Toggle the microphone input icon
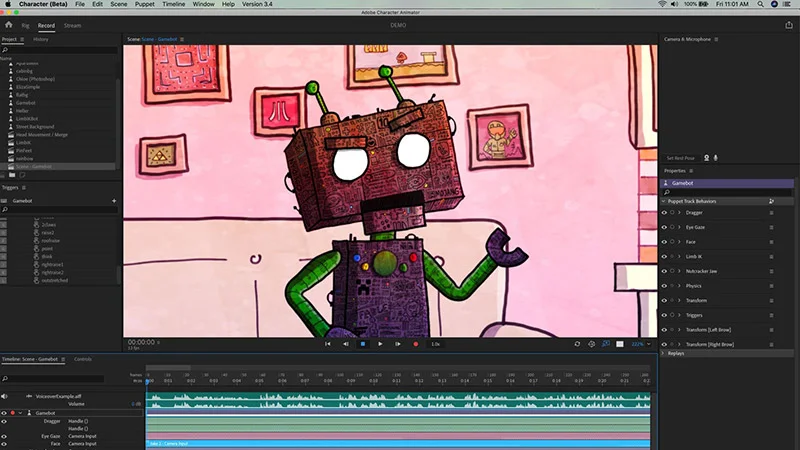The height and width of the screenshot is (450, 800). coord(715,158)
